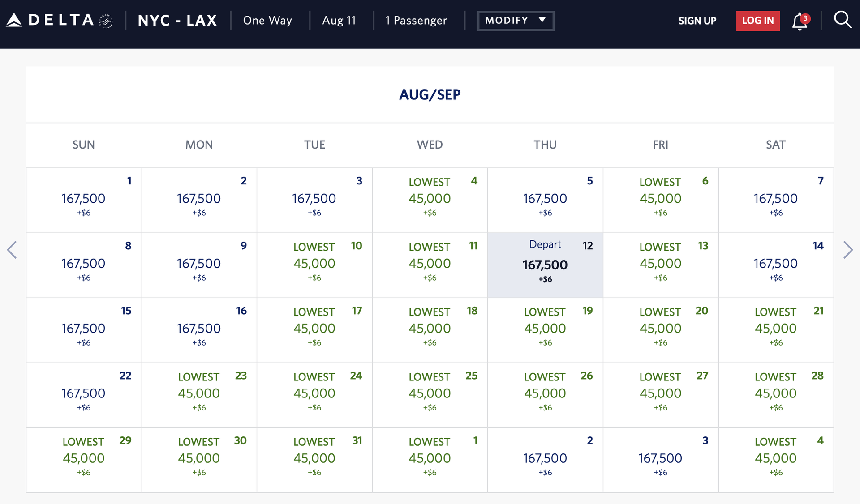Viewport: 860px width, 504px height.
Task: Open the SIGN UP link
Action: (x=697, y=21)
